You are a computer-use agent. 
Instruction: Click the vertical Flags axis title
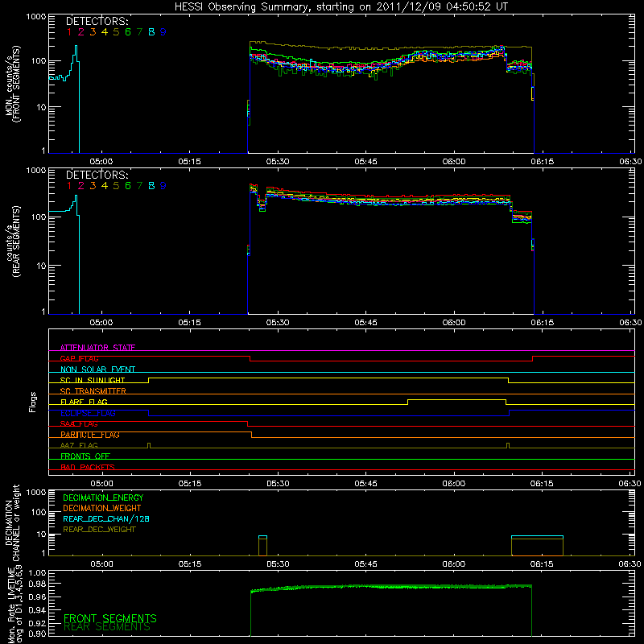tap(33, 402)
